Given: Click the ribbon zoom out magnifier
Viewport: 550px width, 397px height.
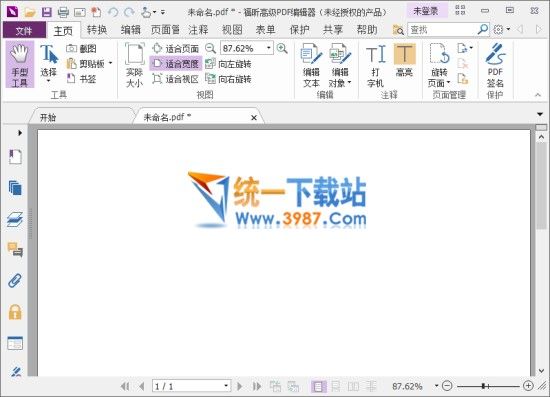Looking at the screenshot, I should [210, 48].
